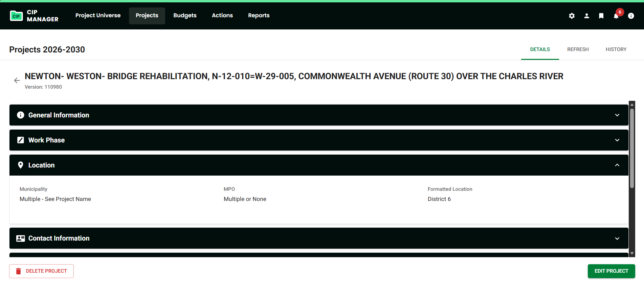The height and width of the screenshot is (294, 644).
Task: Open the Project Universe menu
Action: 98,16
